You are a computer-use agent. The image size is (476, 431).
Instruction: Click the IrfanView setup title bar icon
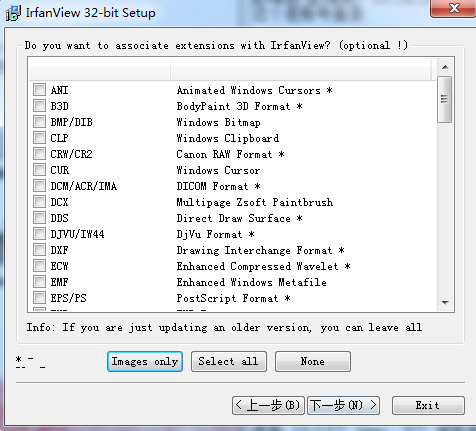[13, 13]
